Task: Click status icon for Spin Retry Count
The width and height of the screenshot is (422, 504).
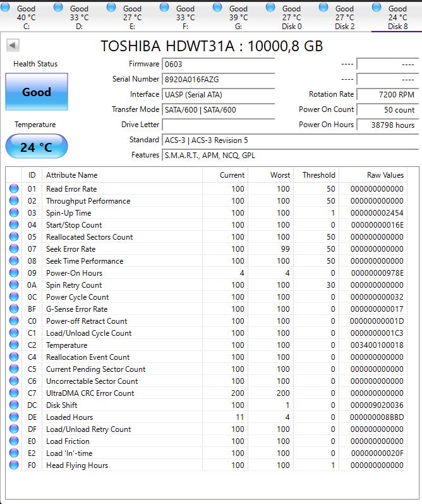Action: (14, 285)
